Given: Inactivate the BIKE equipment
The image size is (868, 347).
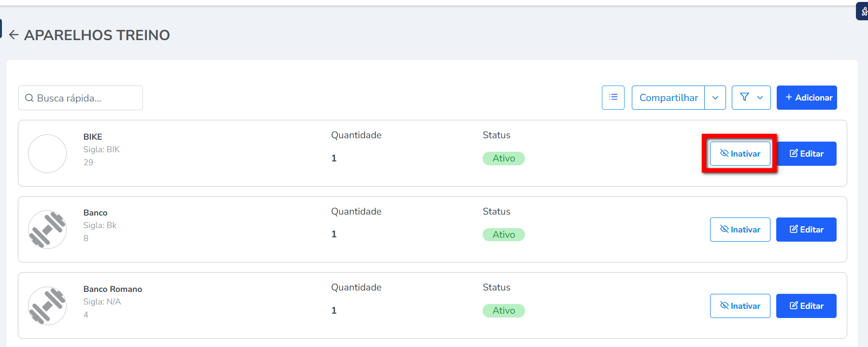Looking at the screenshot, I should [x=740, y=154].
